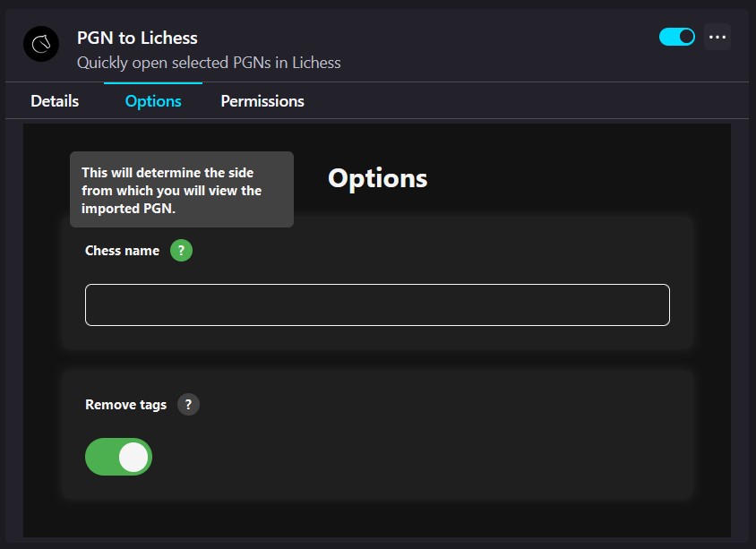The height and width of the screenshot is (549, 756).
Task: Click the Options page heading
Action: point(377,178)
